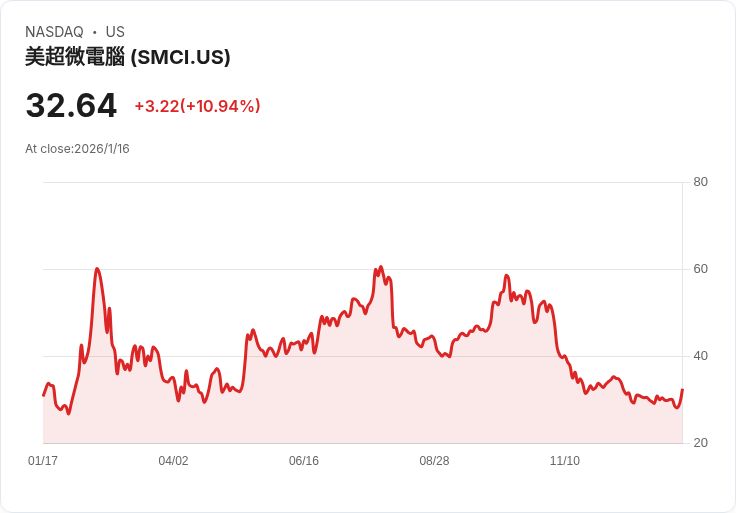The width and height of the screenshot is (736, 513).
Task: Select the US market label
Action: [x=115, y=32]
